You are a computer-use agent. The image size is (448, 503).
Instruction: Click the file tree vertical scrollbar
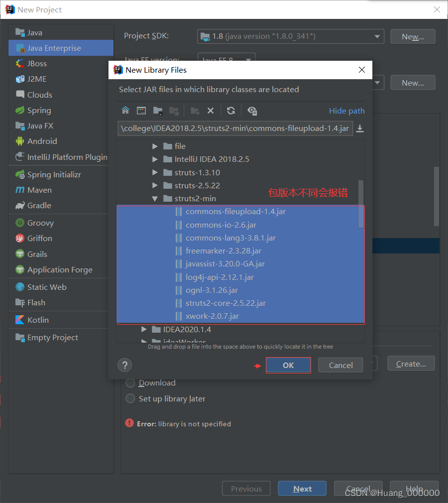pyautogui.click(x=361, y=204)
